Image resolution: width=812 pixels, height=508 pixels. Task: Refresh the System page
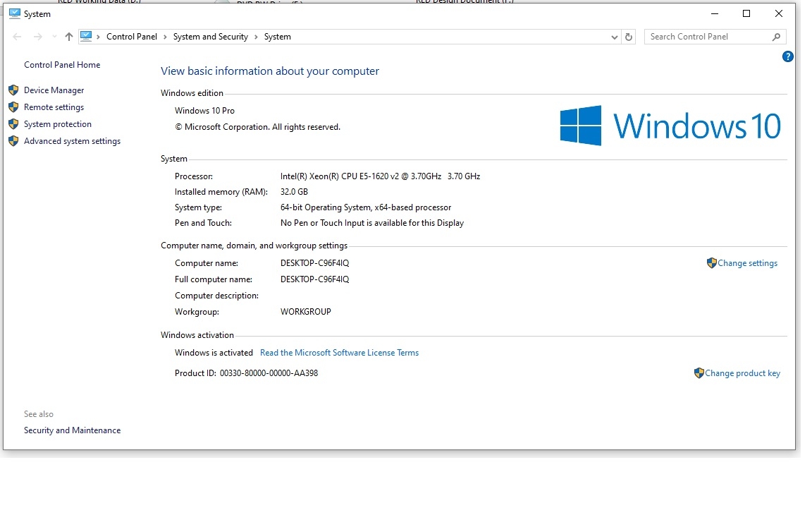tap(629, 37)
